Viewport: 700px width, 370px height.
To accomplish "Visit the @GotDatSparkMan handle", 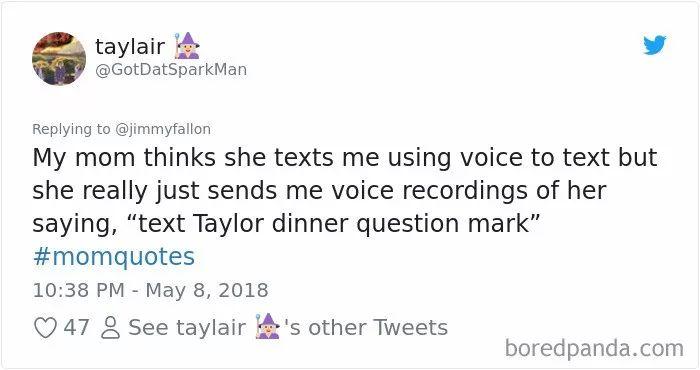I will pyautogui.click(x=171, y=70).
